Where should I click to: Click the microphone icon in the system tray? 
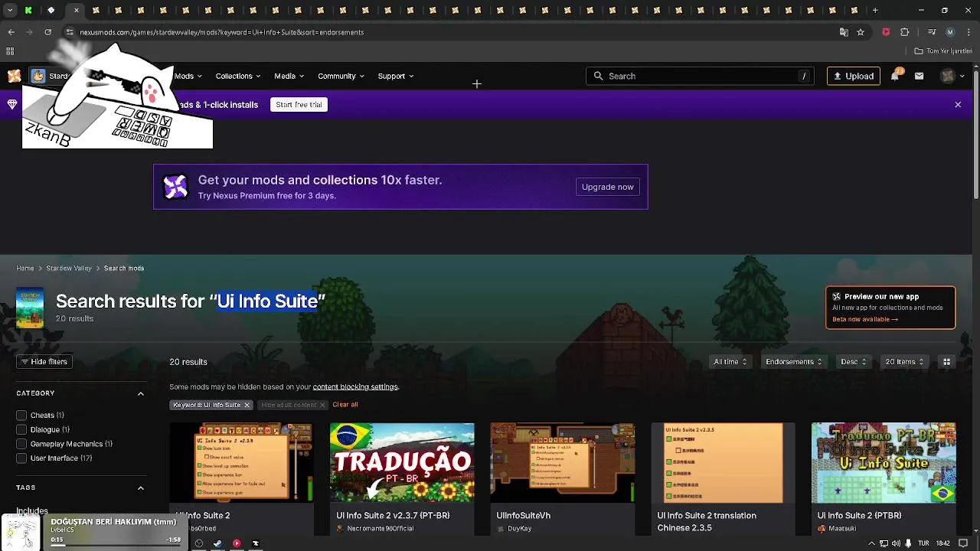909,543
